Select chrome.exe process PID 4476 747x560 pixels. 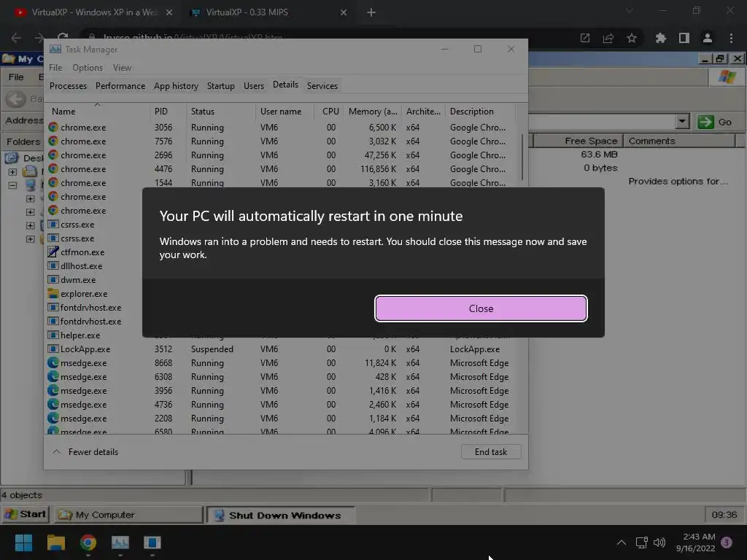[x=281, y=169]
